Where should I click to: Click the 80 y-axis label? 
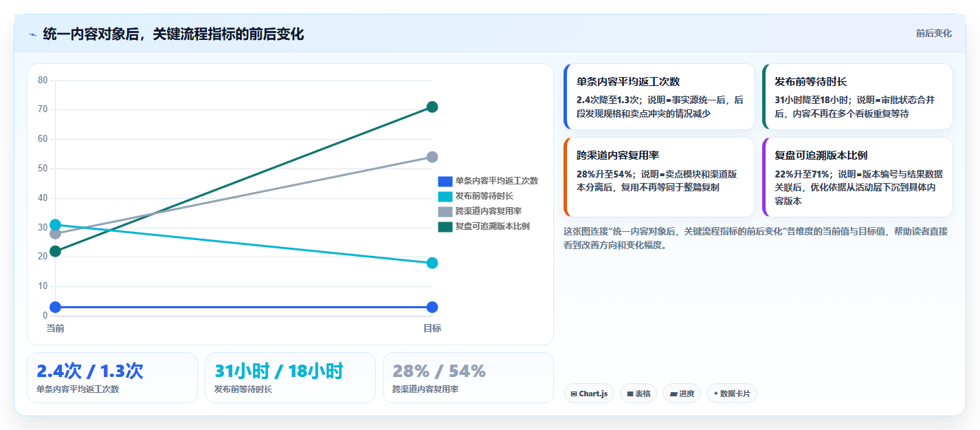click(x=43, y=80)
